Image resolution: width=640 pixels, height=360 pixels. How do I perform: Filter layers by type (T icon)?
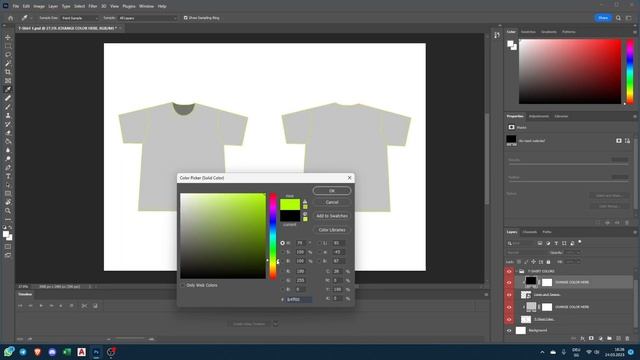(x=556, y=243)
